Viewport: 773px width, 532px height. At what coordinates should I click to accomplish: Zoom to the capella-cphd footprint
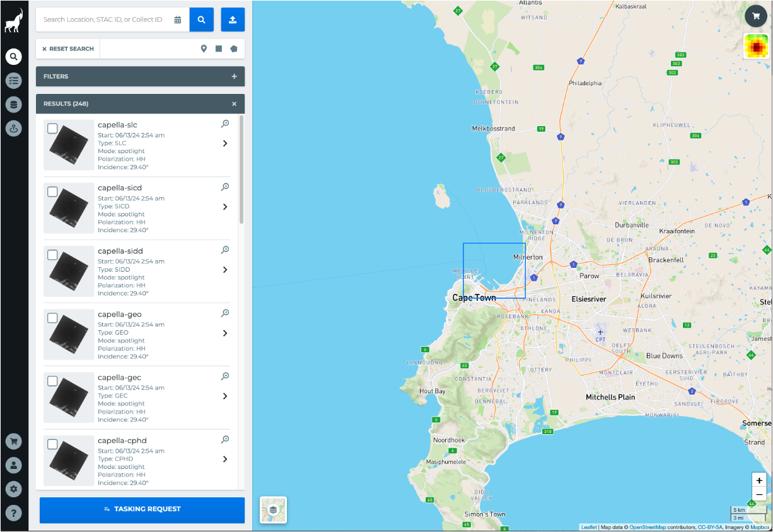(225, 439)
